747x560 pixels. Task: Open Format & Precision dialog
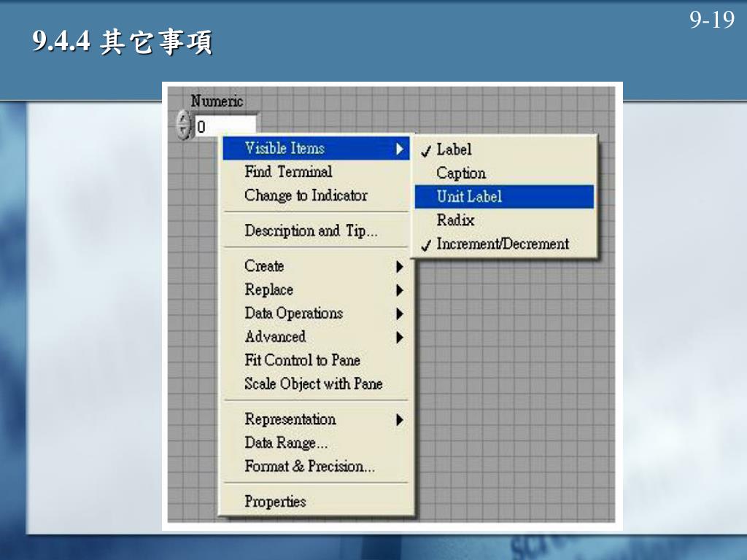[316, 466]
